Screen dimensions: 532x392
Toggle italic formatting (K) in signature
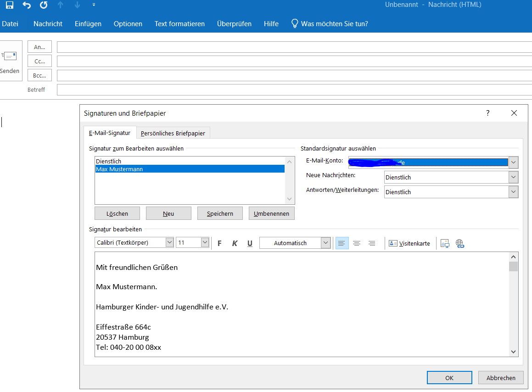click(x=235, y=243)
